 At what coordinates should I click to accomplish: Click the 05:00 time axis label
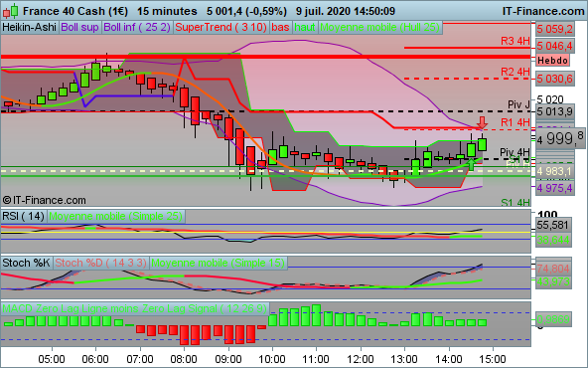click(52, 359)
